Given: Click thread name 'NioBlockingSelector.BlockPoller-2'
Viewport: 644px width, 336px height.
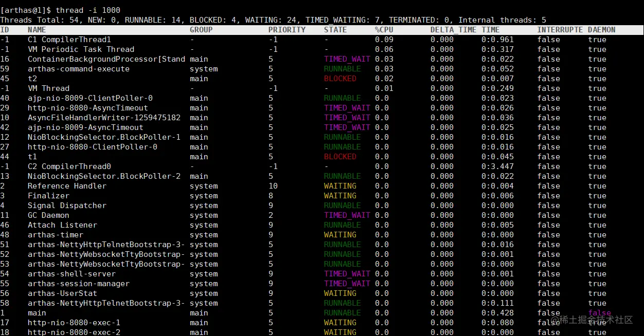Looking at the screenshot, I should (104, 176).
